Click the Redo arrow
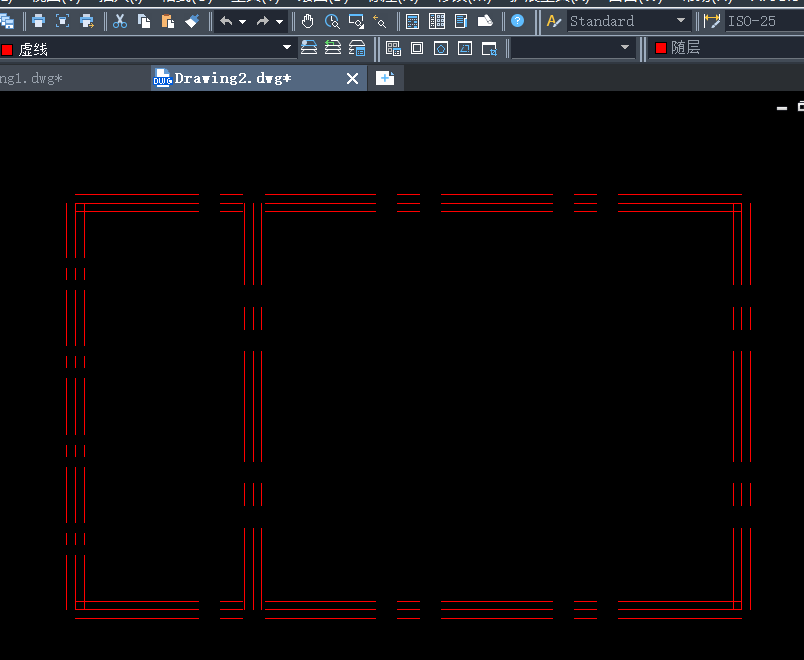 263,21
